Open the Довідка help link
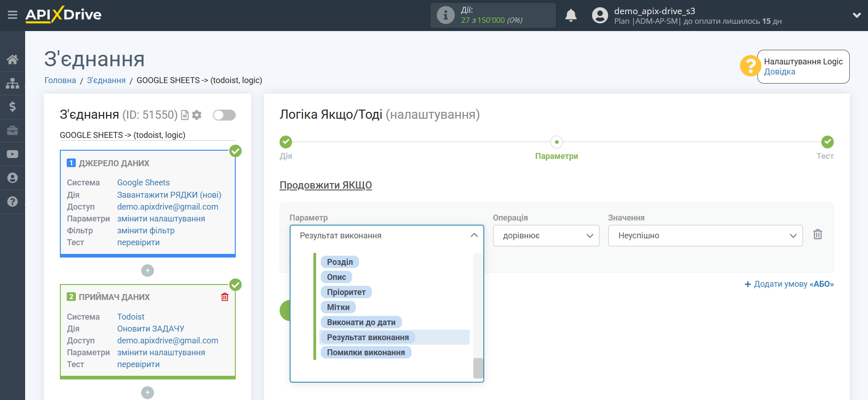Image resolution: width=868 pixels, height=400 pixels. point(780,72)
